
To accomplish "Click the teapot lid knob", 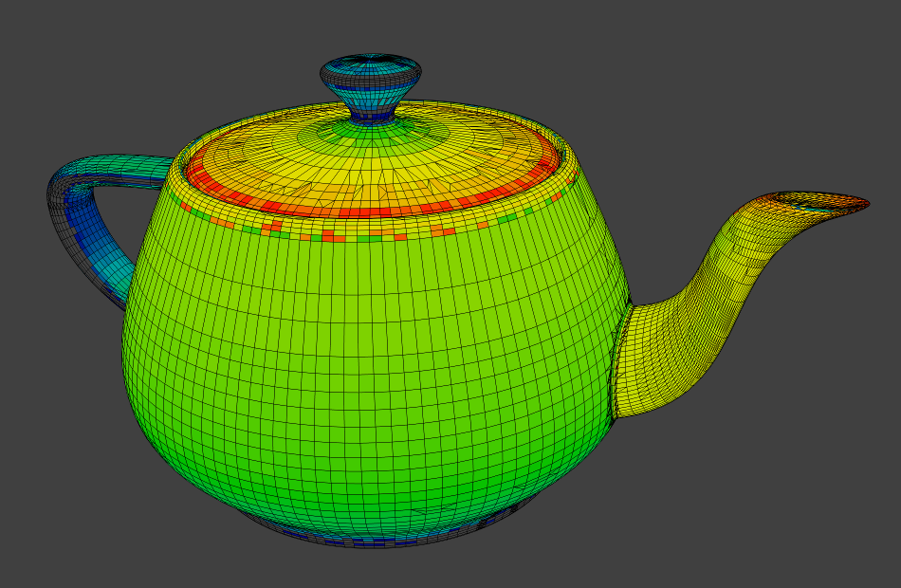I will (x=371, y=74).
